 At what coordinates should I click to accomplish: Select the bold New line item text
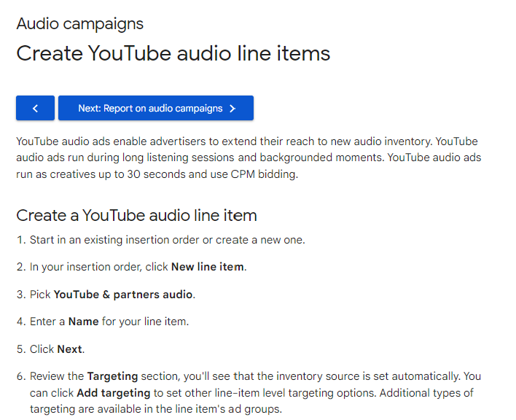point(207,267)
